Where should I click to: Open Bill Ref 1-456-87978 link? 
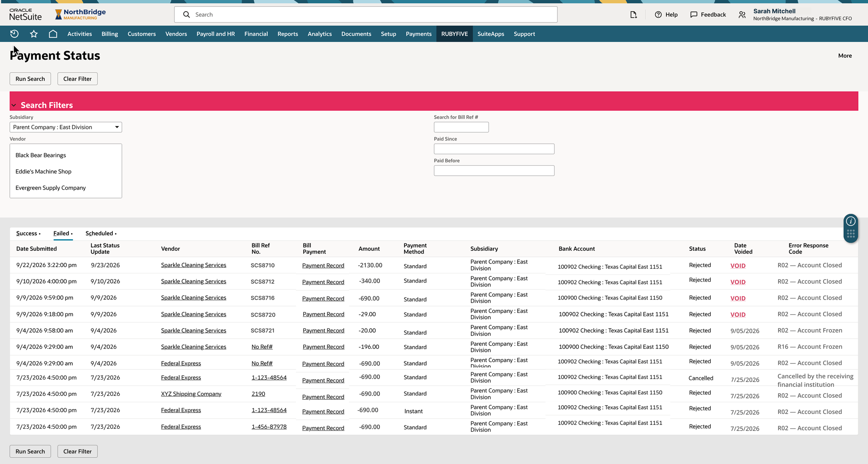[x=269, y=427]
